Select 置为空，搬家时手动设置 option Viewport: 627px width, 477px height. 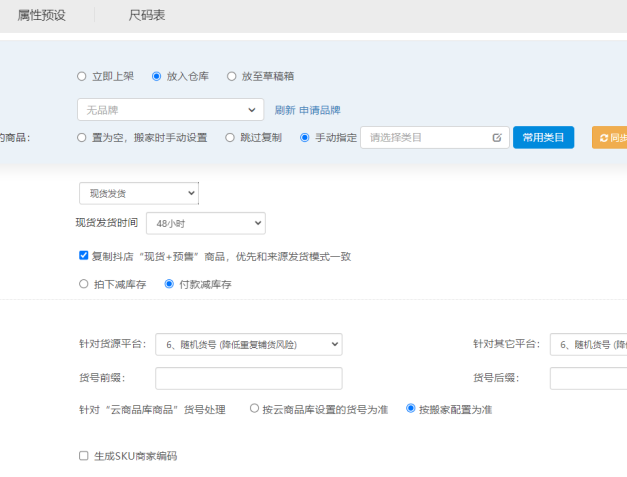(x=82, y=138)
